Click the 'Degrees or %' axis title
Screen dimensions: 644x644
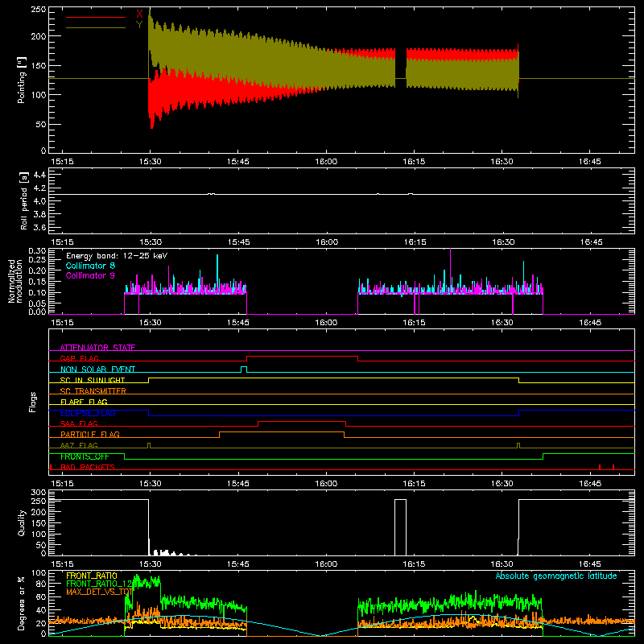tap(22, 603)
